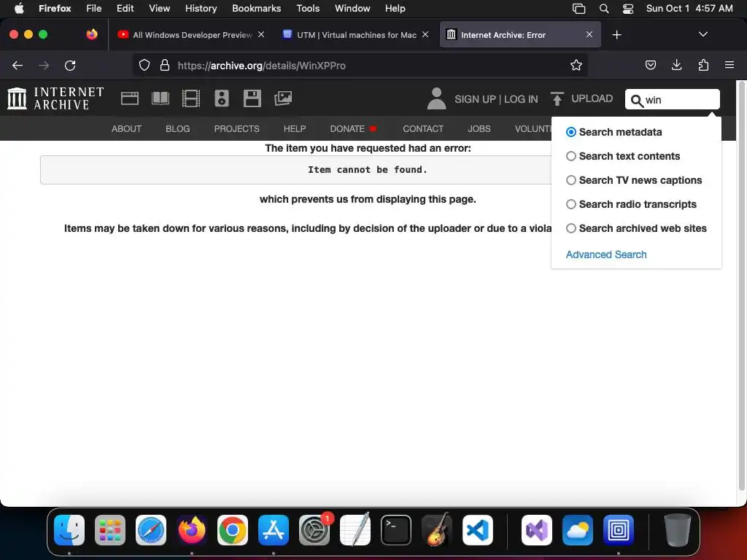The image size is (747, 560).
Task: Open the Texts book icon
Action: coord(160,98)
